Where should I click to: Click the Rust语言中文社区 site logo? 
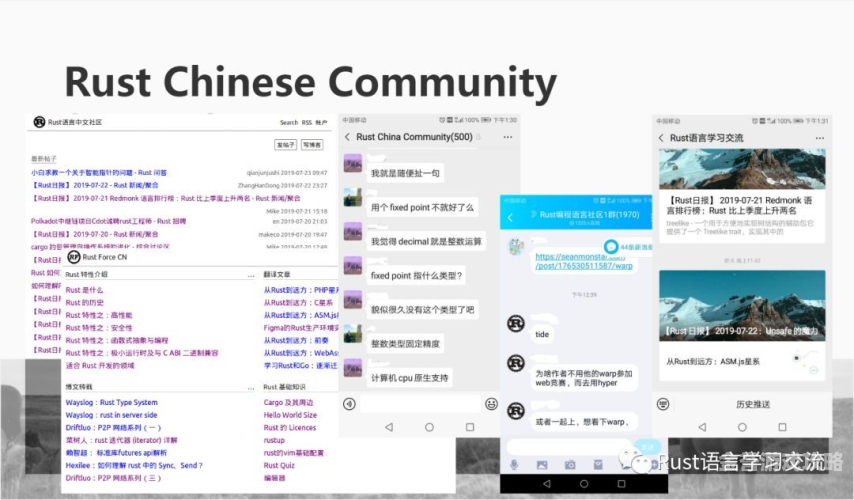[39, 122]
